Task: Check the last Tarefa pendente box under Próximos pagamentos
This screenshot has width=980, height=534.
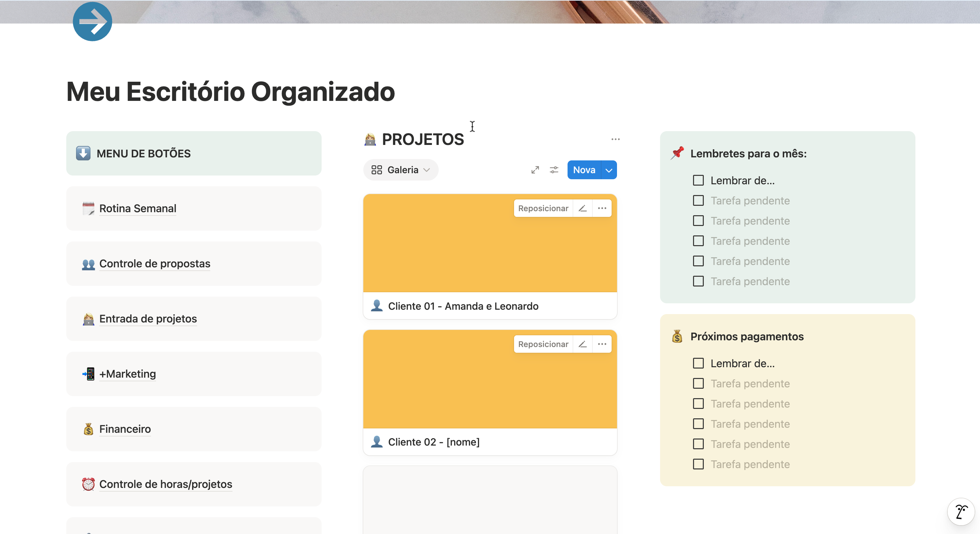Action: 698,464
